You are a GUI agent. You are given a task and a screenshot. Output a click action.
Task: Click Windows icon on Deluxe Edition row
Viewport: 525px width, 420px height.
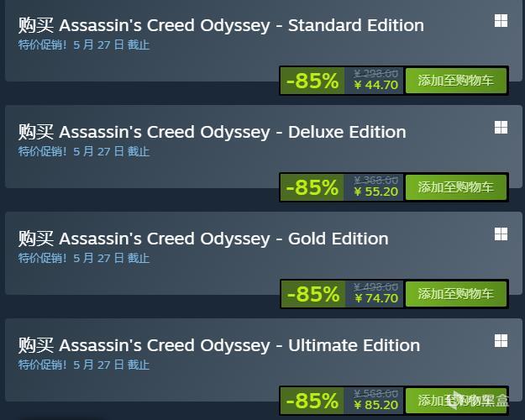click(x=501, y=127)
